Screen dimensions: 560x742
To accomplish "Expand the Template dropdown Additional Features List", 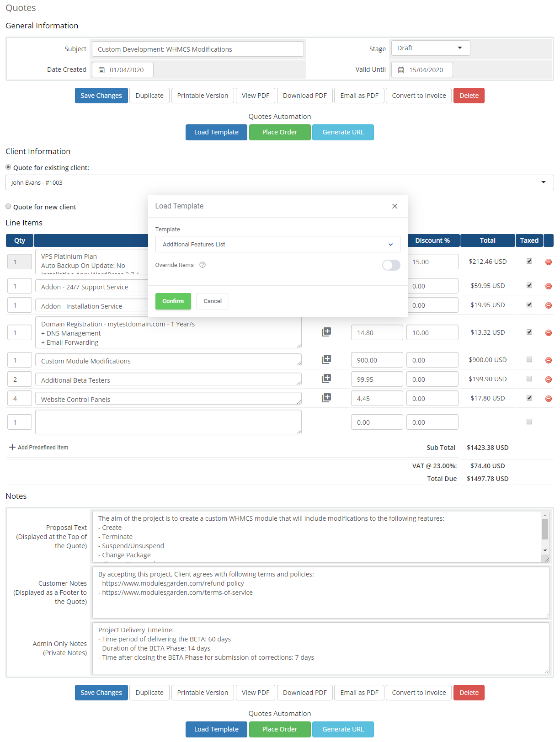I will coord(277,245).
